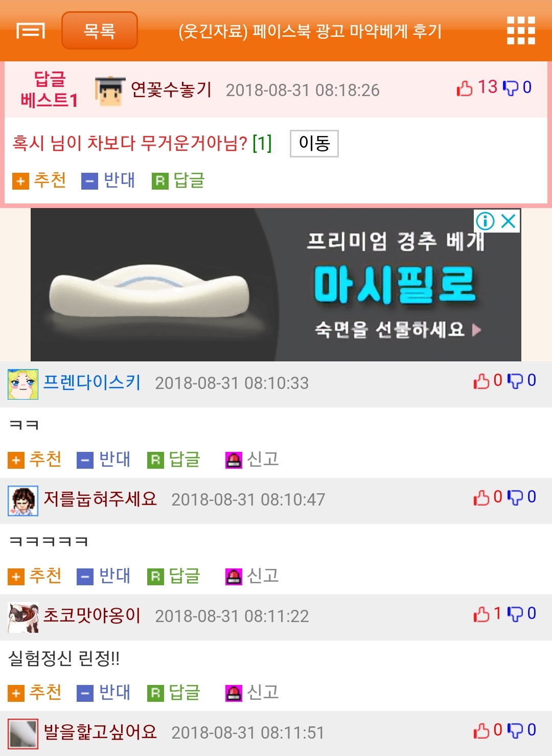This screenshot has width=552, height=756.
Task: Reply (답글) to 초코맛야옹이's comment
Action: tap(174, 692)
